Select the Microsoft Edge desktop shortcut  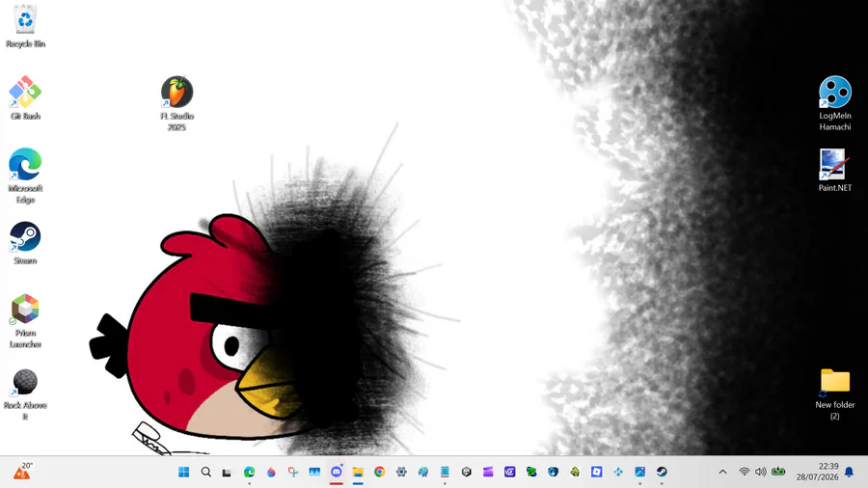(x=25, y=176)
